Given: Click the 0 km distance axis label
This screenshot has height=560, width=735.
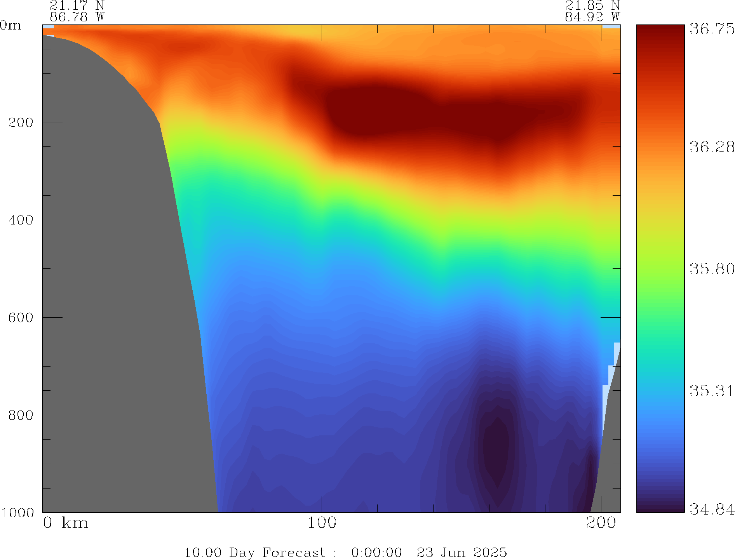Looking at the screenshot, I should tap(65, 523).
